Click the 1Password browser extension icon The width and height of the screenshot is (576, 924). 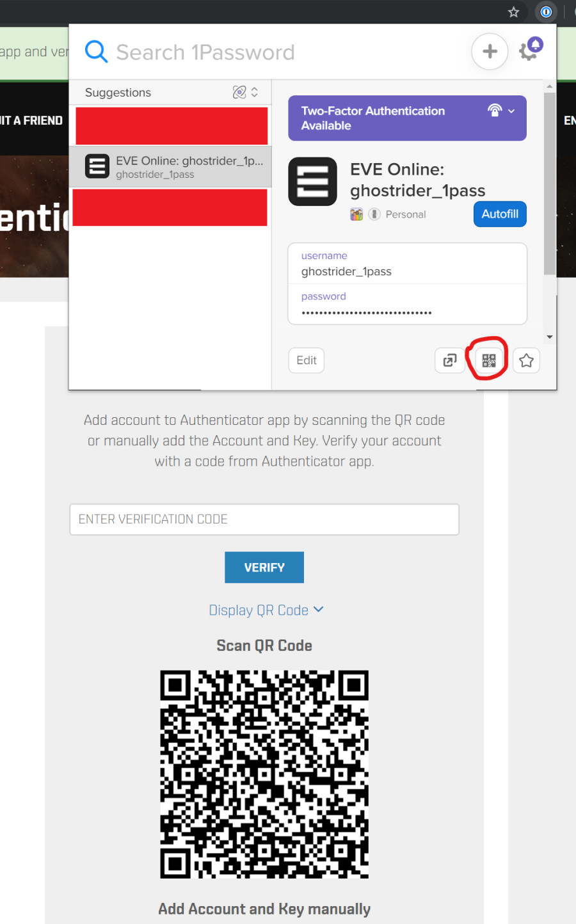(546, 12)
